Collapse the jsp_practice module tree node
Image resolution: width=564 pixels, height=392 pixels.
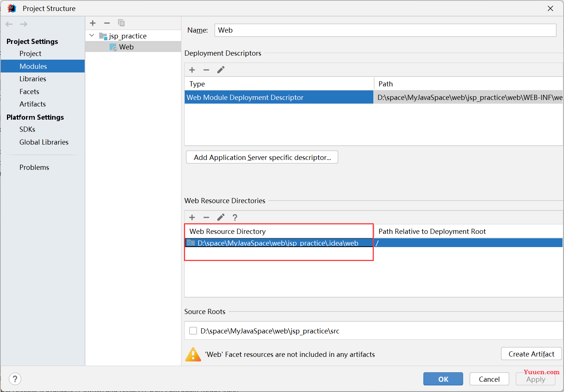[92, 36]
